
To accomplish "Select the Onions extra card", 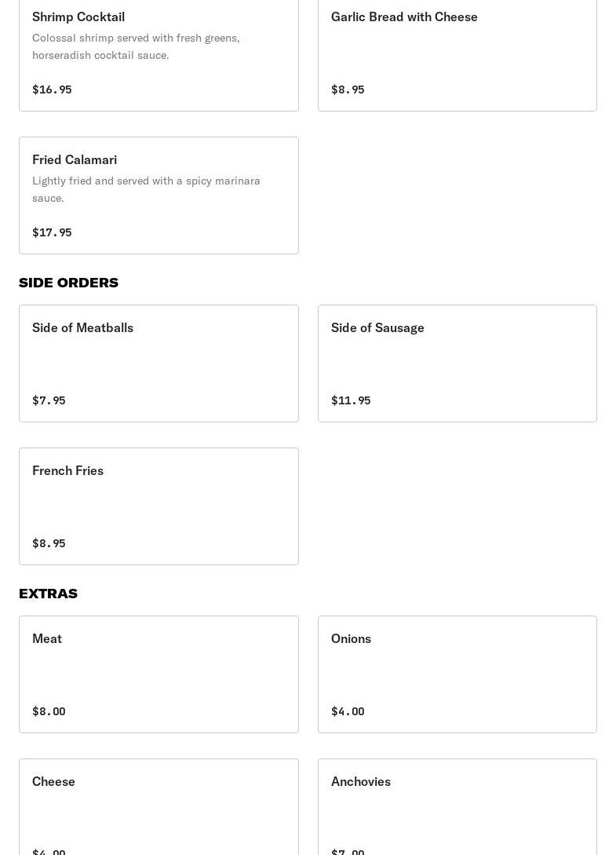I will point(457,674).
